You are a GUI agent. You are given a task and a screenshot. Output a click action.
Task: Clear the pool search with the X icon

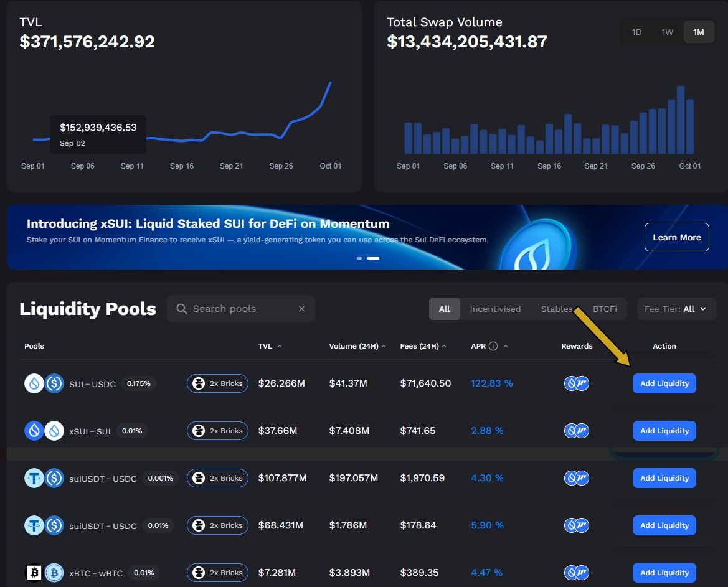302,309
